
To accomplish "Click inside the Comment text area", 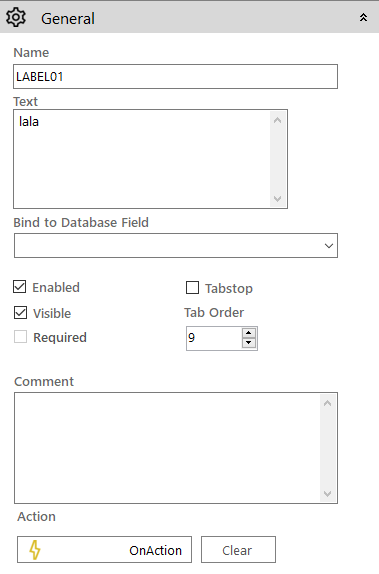I will click(167, 448).
